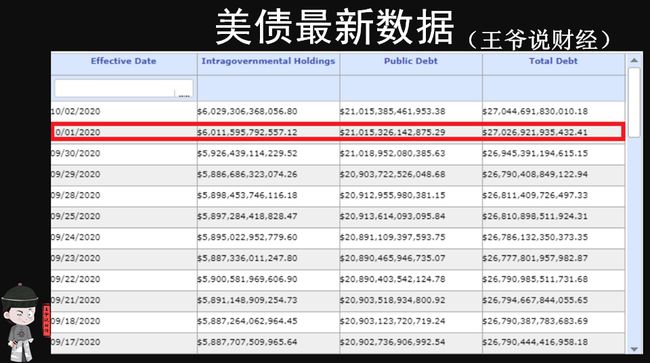Select date cell 09/17/2020
Screen dimensions: 650x363
[76, 342]
